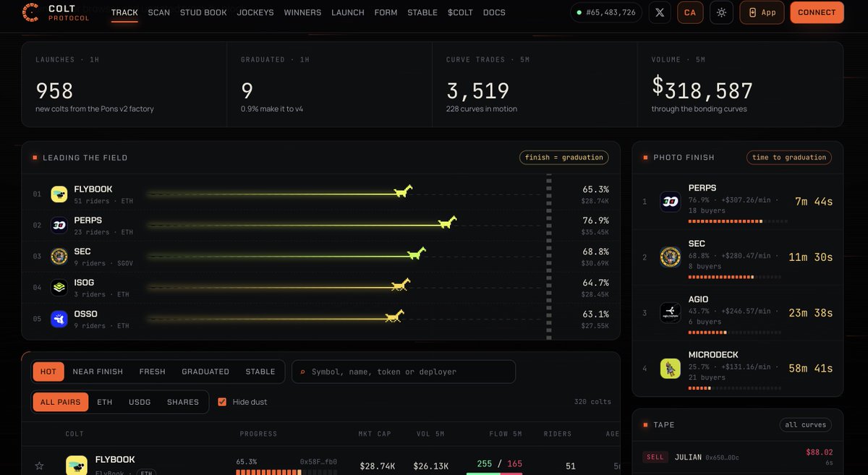Image resolution: width=868 pixels, height=475 pixels.
Task: Open the JOCKEYS nav tab
Action: (x=256, y=12)
